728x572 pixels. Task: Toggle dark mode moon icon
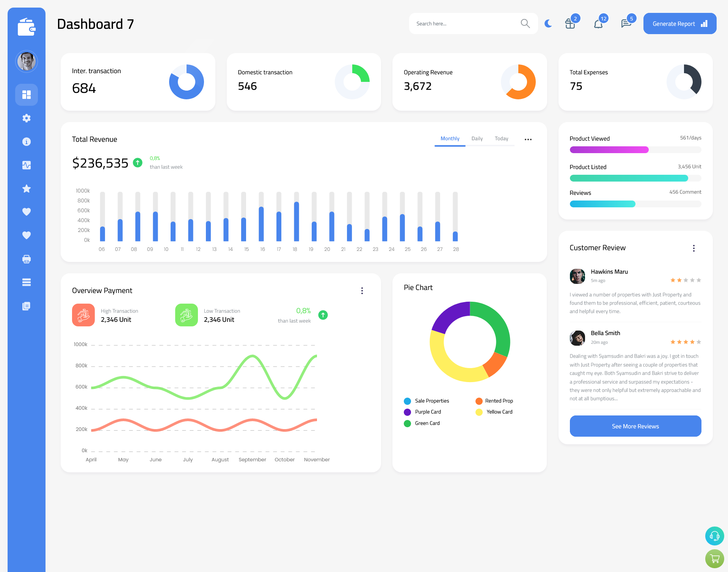click(548, 24)
